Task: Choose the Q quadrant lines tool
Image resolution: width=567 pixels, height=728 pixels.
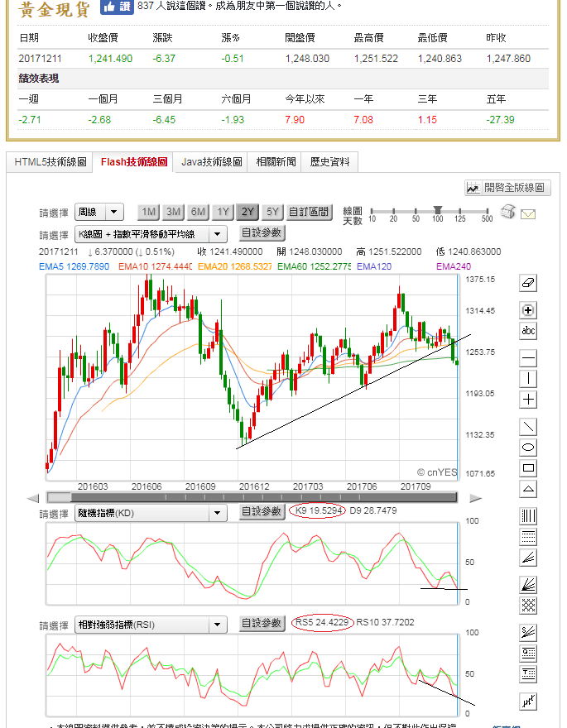Action: [x=528, y=654]
